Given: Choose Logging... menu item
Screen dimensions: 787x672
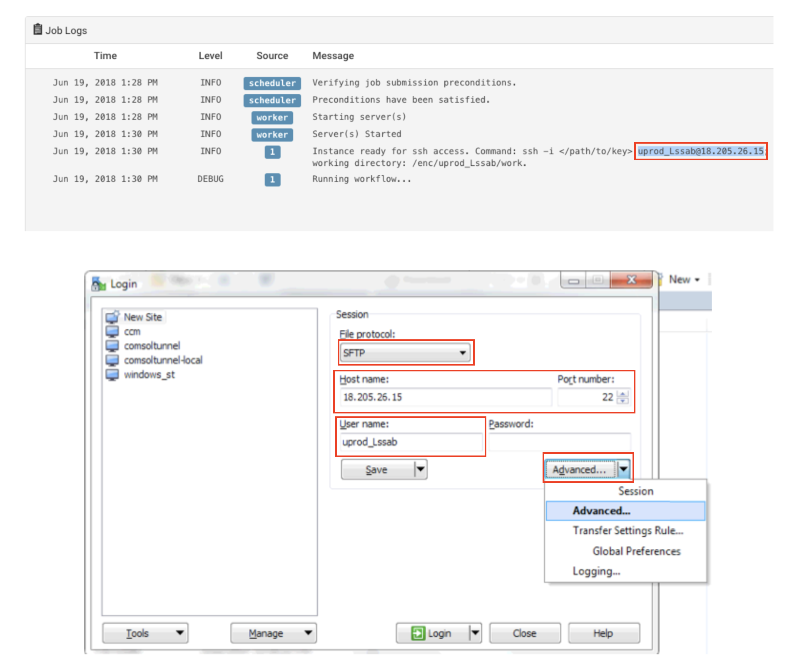Looking at the screenshot, I should [596, 571].
